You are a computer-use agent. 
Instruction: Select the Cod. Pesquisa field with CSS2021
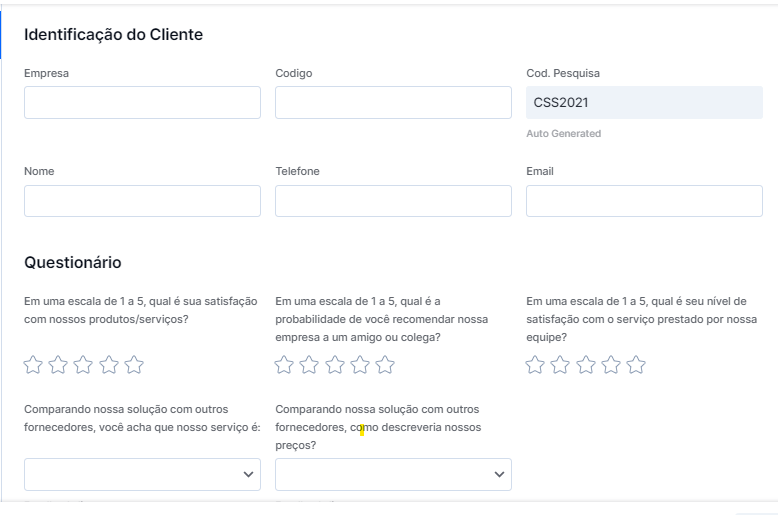645,102
